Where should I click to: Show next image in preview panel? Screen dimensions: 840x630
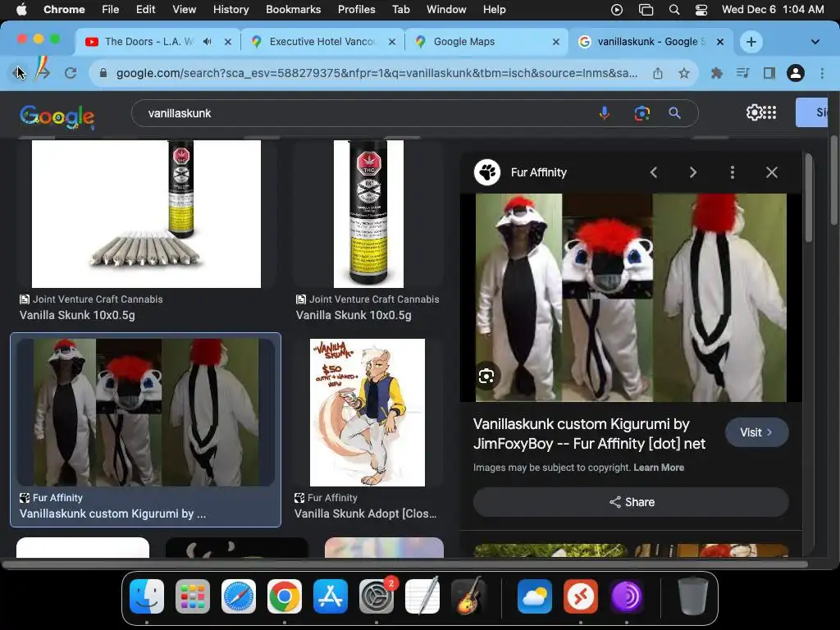pos(692,172)
